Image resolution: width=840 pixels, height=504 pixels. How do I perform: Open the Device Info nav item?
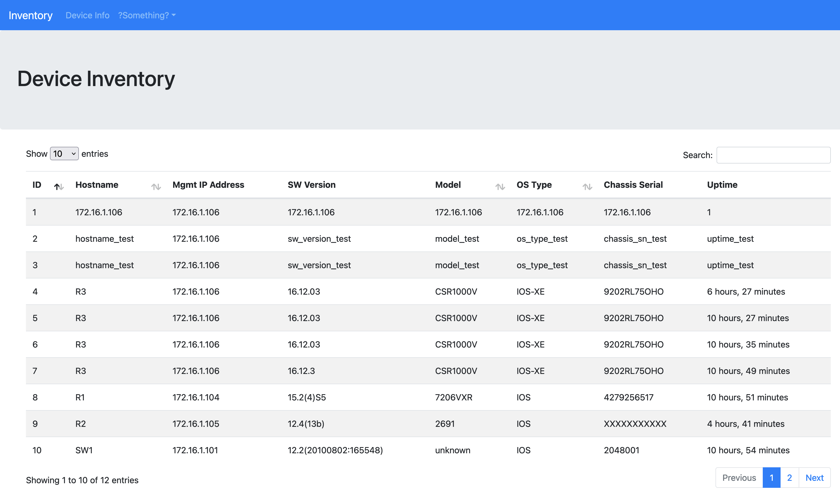click(x=87, y=15)
